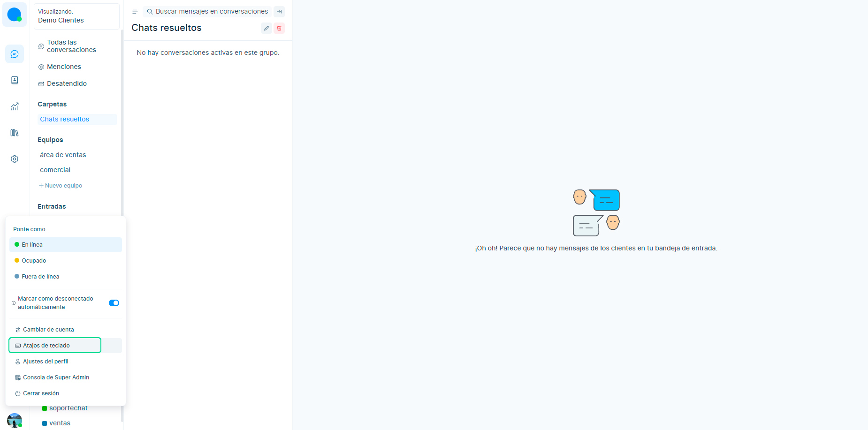
Task: Open the Reports chart icon
Action: [15, 106]
